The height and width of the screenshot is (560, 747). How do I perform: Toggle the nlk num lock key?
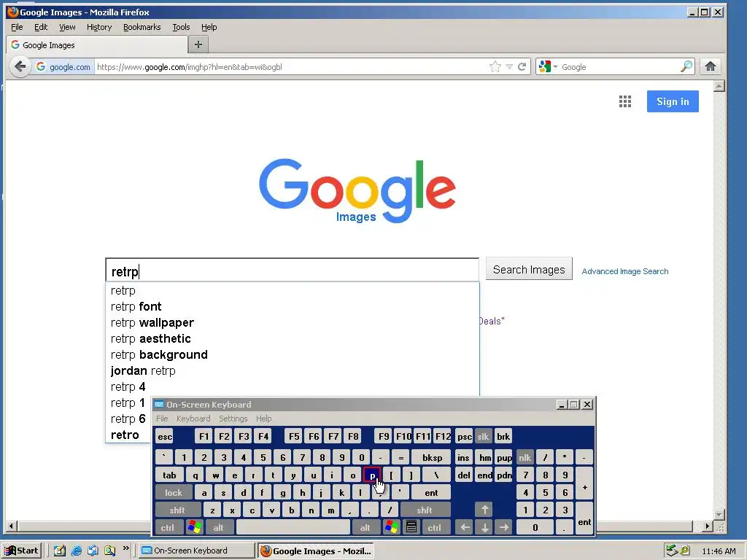point(525,458)
